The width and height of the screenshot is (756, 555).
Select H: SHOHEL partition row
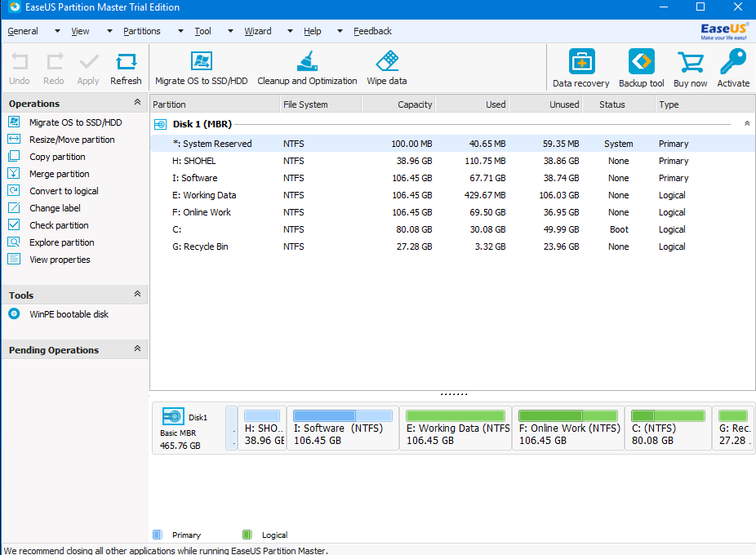pyautogui.click(x=452, y=161)
